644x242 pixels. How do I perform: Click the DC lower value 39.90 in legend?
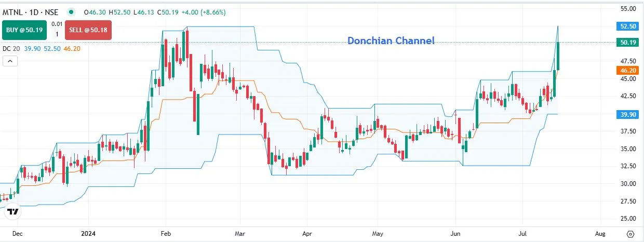tap(32, 48)
